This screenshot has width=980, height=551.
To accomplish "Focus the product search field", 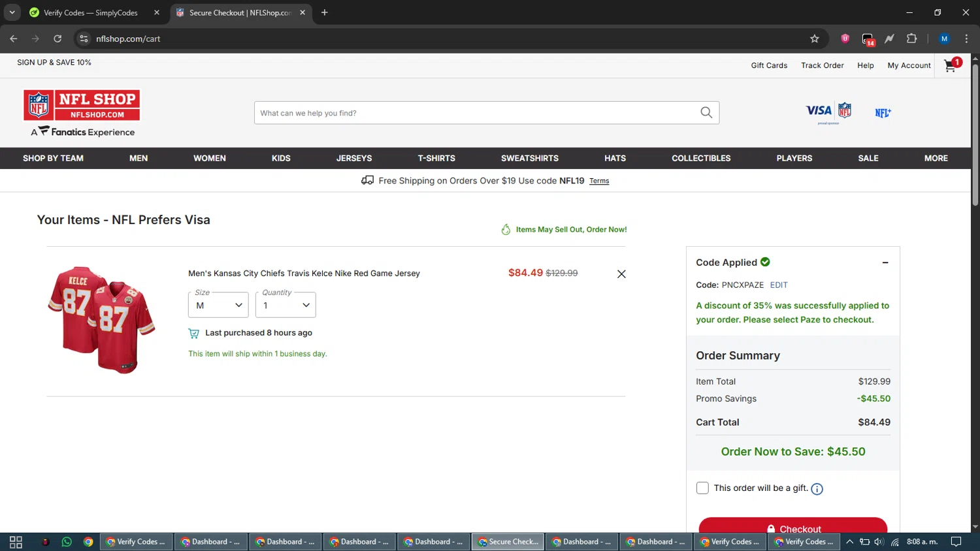I will (x=476, y=113).
